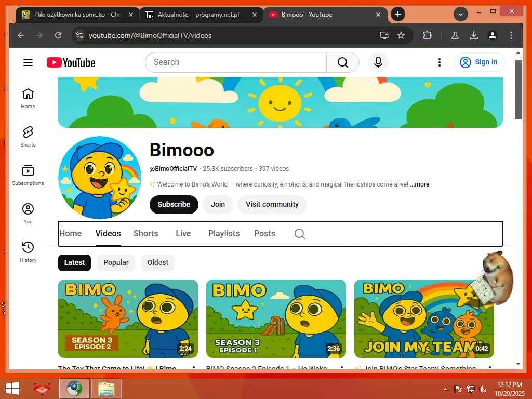Screen dimensions: 532x399
Task: Open Shorts in sidebar
Action: click(x=28, y=137)
